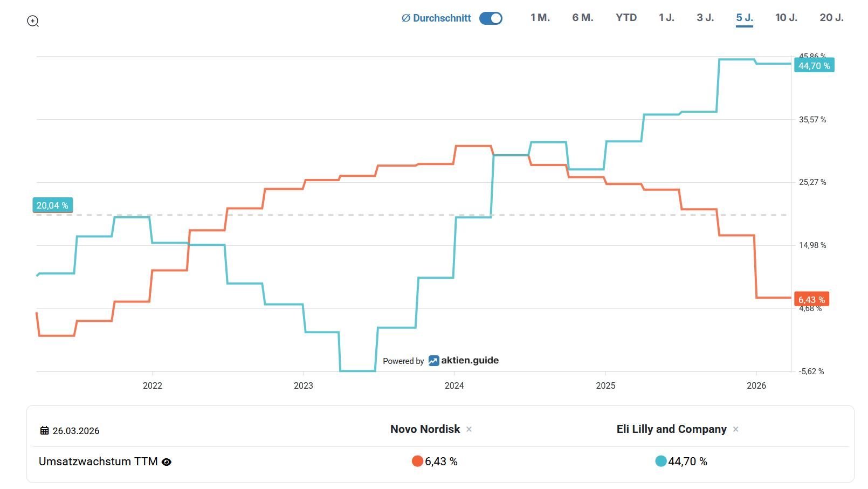Select the 20 J. time range
Screen dimensions: 868x489
point(831,18)
